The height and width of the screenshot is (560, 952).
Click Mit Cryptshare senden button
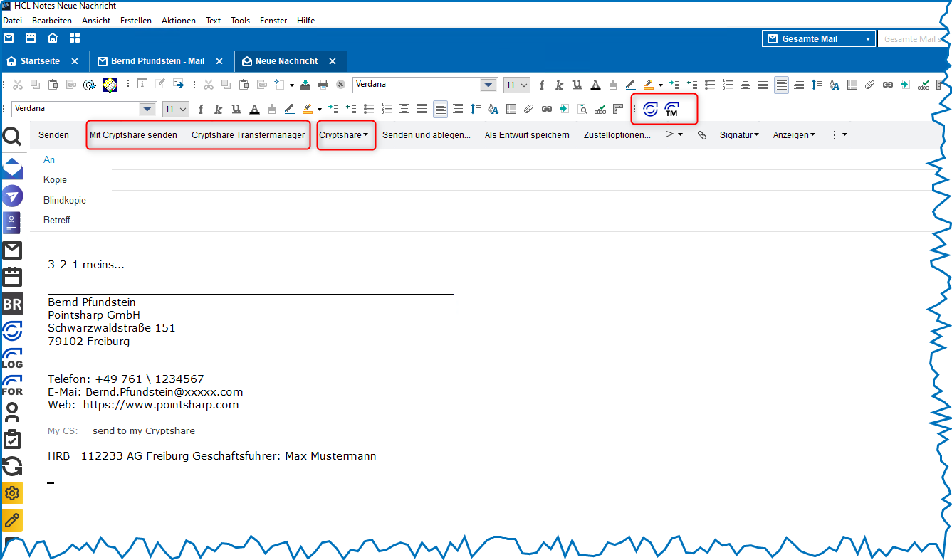[x=133, y=134]
